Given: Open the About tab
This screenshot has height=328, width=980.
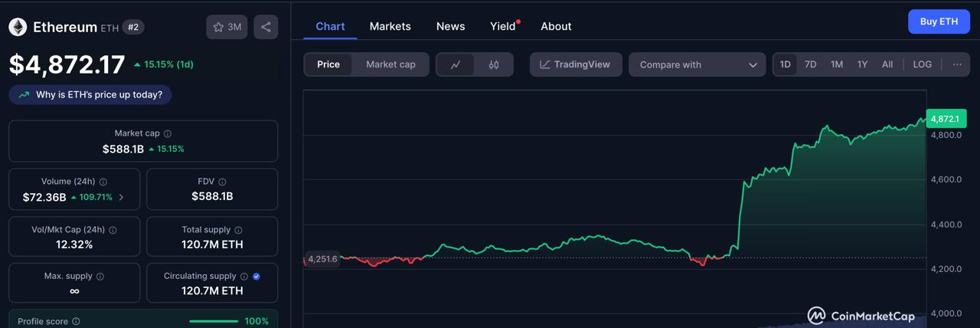Looking at the screenshot, I should pyautogui.click(x=556, y=26).
